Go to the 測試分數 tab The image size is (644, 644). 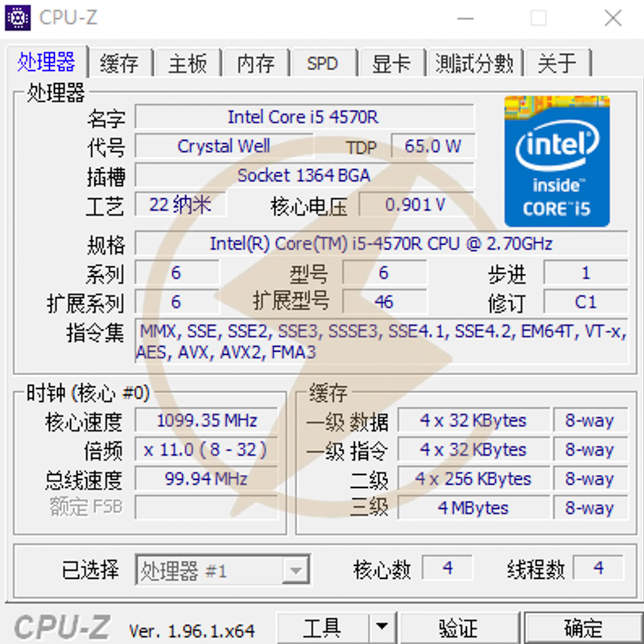click(474, 63)
